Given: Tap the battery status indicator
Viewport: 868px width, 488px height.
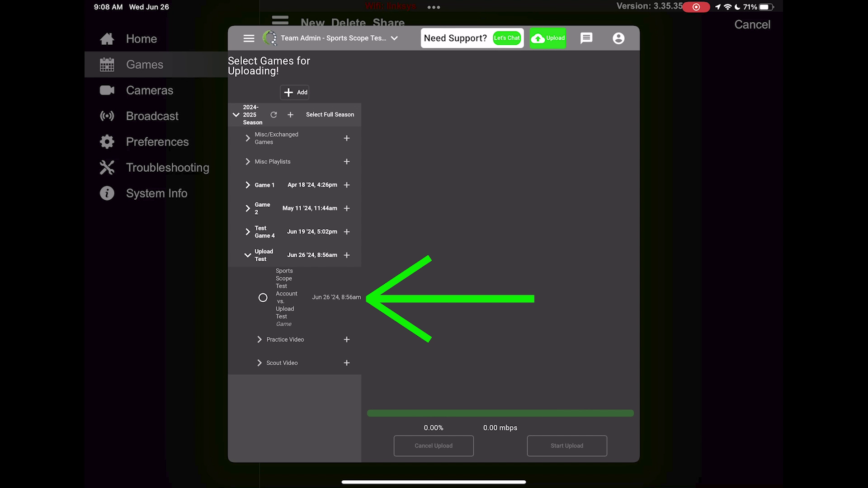Looking at the screenshot, I should [766, 7].
